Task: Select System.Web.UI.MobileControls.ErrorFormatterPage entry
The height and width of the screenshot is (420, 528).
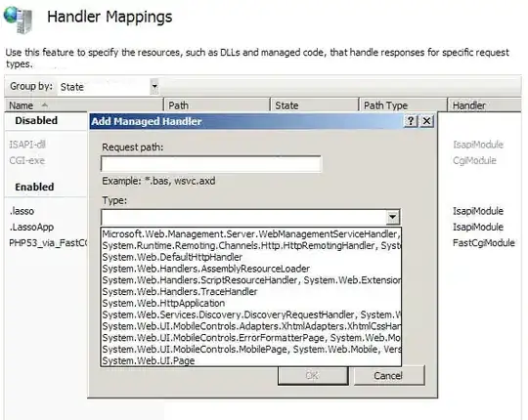Action: click(251, 338)
